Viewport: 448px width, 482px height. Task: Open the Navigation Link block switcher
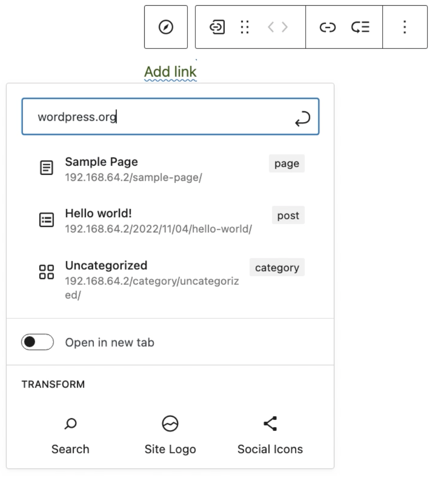(x=216, y=27)
